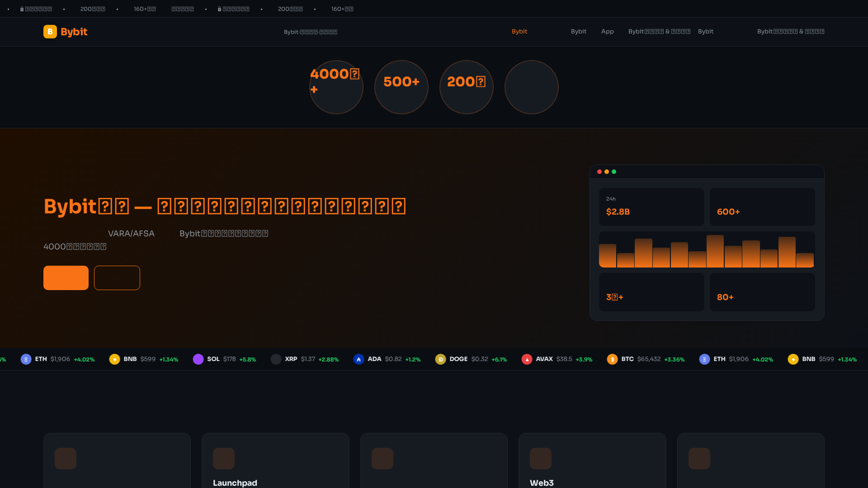Click the VARA/AFSA license link in hero text
This screenshot has height=488, width=868.
coord(131,233)
